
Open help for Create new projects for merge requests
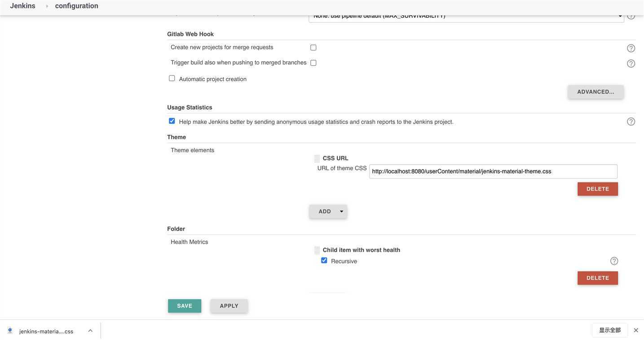tap(631, 48)
